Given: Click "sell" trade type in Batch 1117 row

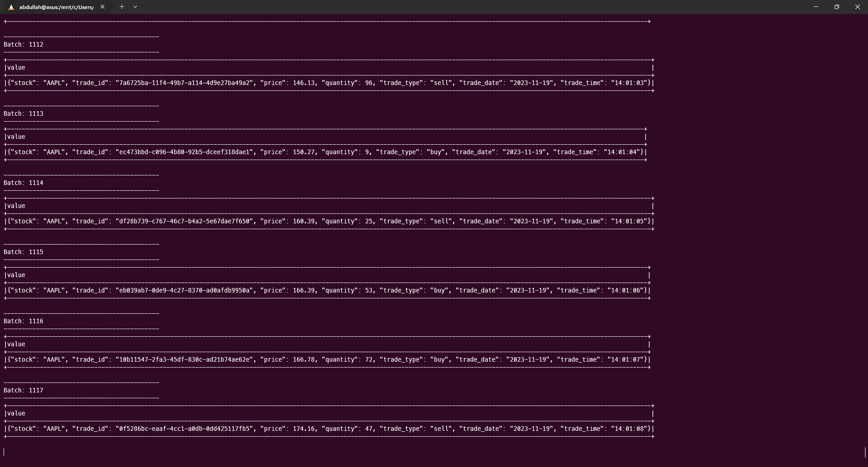Looking at the screenshot, I should click(x=441, y=429).
